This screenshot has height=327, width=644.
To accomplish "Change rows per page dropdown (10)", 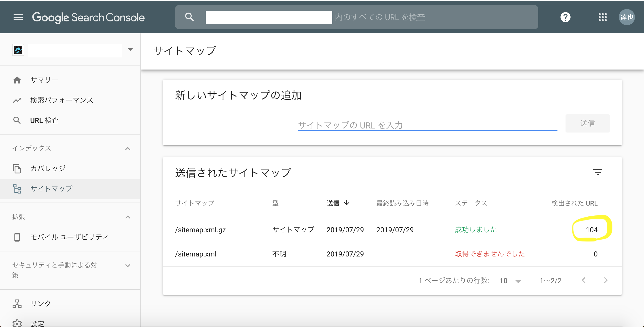I will coord(510,281).
